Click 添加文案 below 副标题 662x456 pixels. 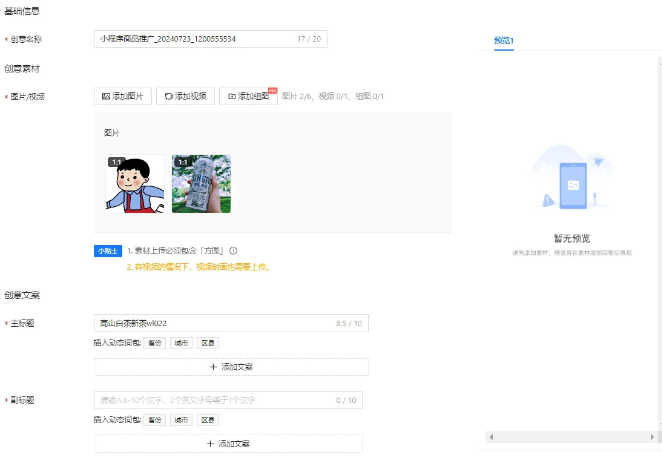coord(228,444)
